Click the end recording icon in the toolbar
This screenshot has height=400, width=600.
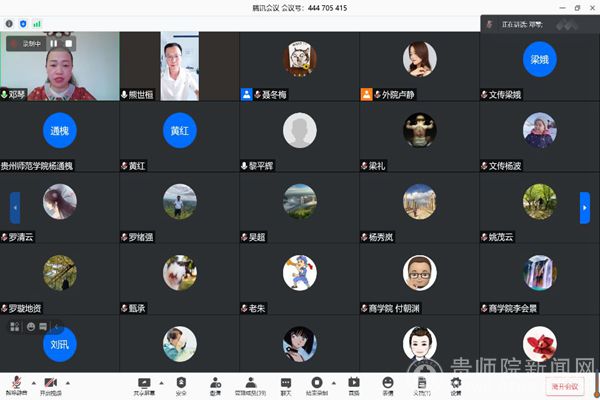(x=317, y=383)
